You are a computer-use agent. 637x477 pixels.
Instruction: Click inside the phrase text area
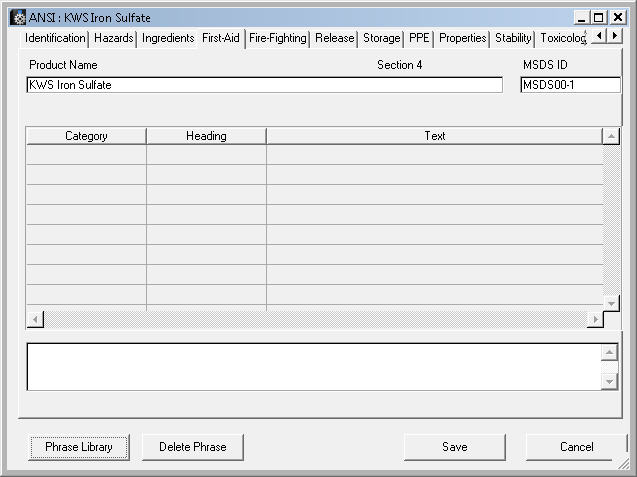(x=314, y=367)
